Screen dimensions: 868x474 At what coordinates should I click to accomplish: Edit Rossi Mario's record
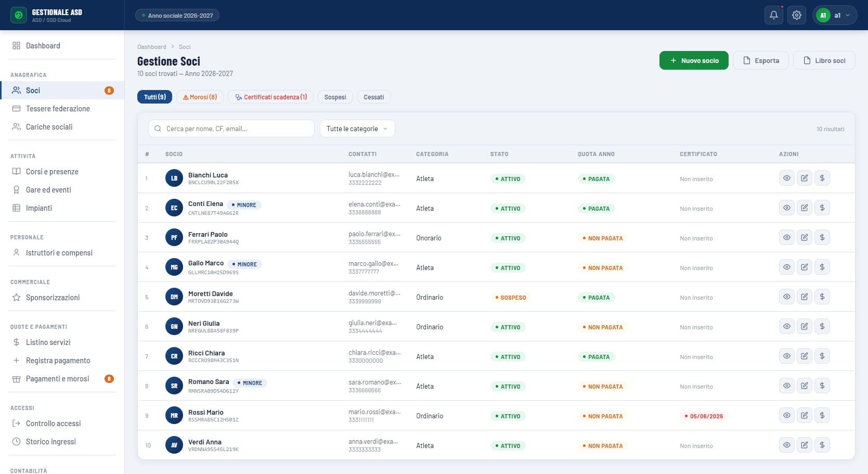[805, 415]
